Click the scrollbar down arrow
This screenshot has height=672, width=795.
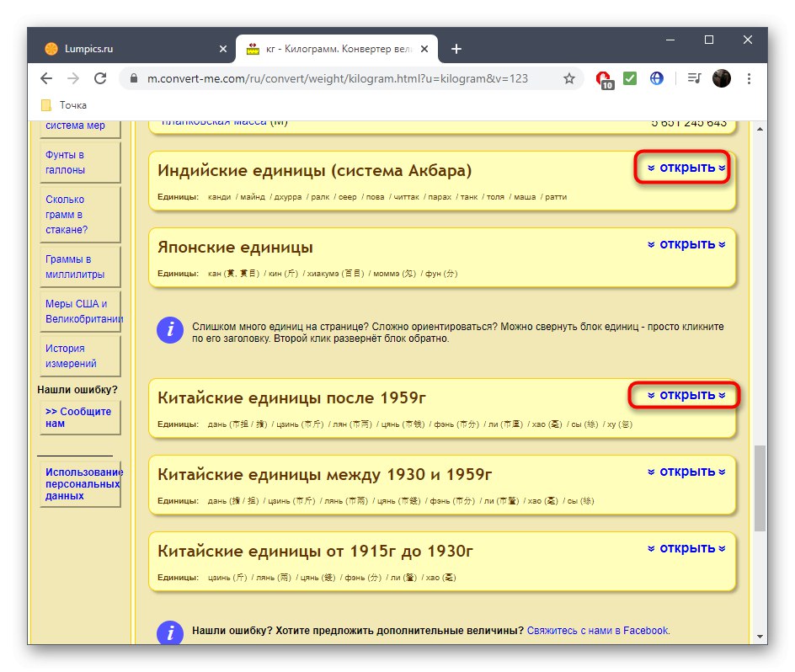[x=760, y=637]
